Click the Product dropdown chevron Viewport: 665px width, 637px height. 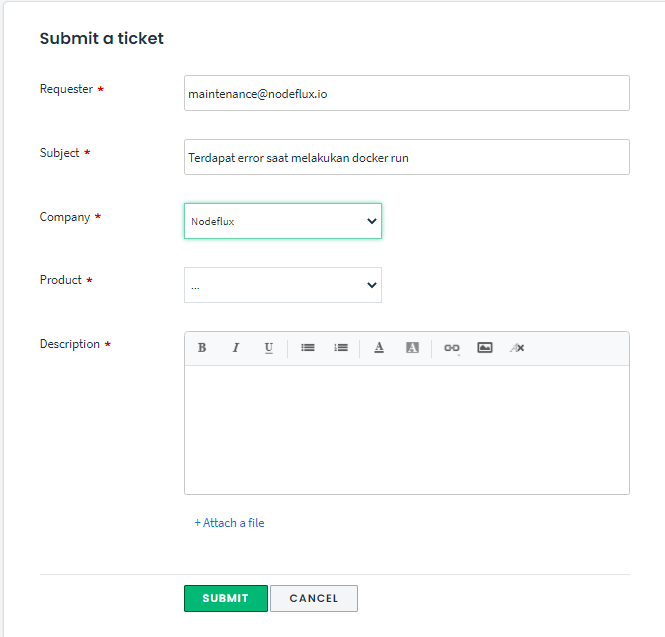click(372, 285)
